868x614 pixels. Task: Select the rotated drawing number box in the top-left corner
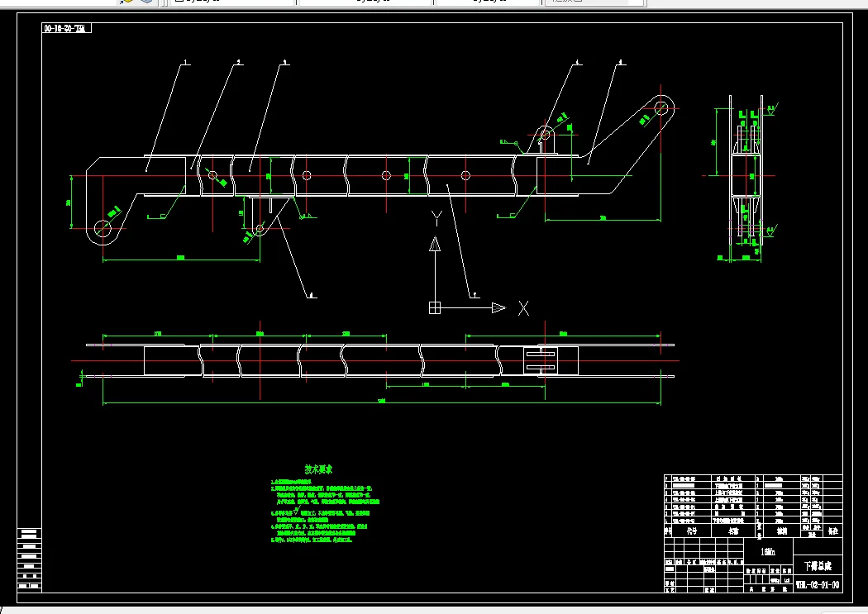[x=66, y=28]
